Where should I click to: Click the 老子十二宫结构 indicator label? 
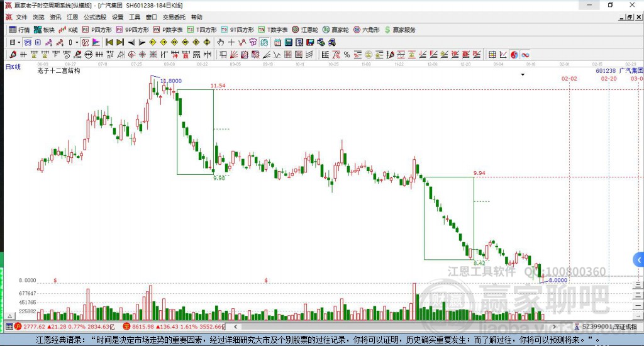tap(58, 70)
